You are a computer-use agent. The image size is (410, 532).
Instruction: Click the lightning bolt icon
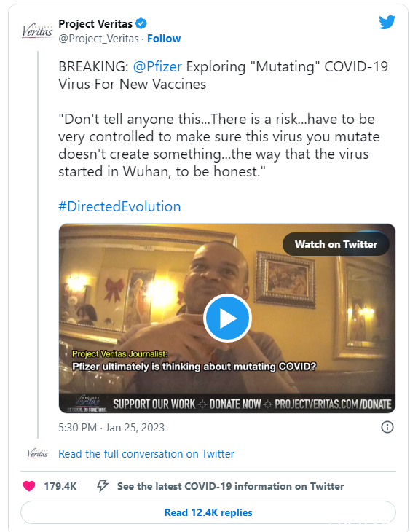103,486
